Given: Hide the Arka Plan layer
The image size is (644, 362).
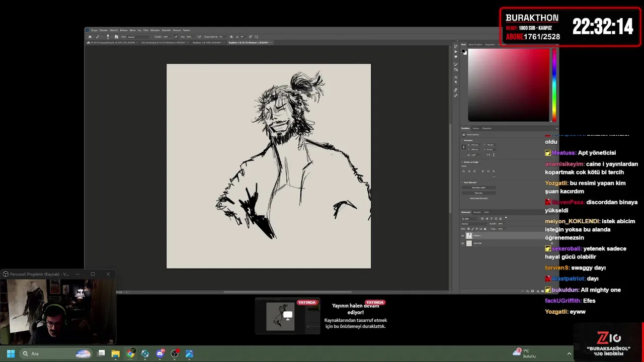Looking at the screenshot, I should coord(463,243).
